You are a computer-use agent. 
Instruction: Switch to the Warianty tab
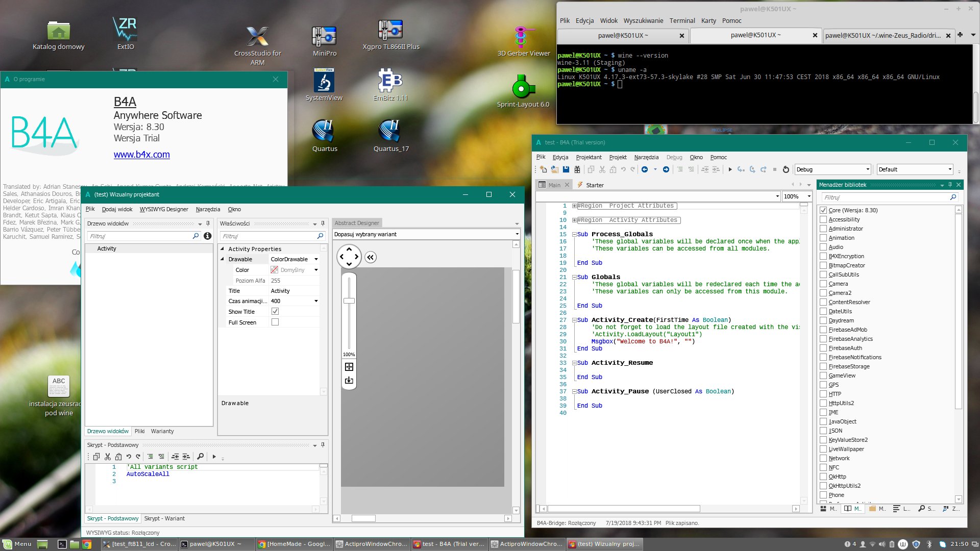tap(162, 431)
